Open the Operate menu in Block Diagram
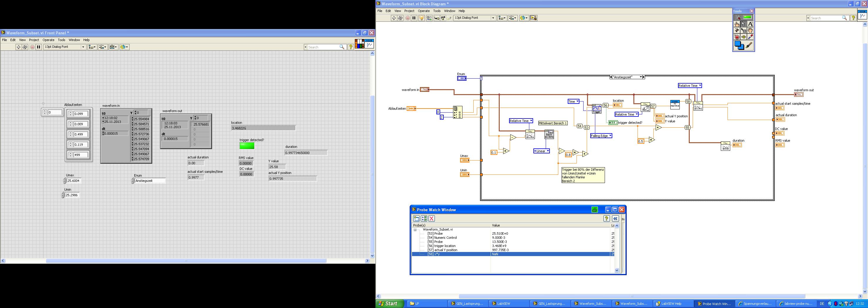The width and height of the screenshot is (868, 308). pyautogui.click(x=423, y=11)
